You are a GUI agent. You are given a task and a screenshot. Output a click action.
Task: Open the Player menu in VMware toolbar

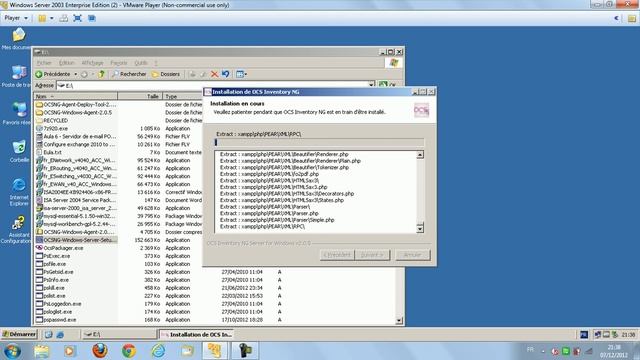(x=16, y=18)
